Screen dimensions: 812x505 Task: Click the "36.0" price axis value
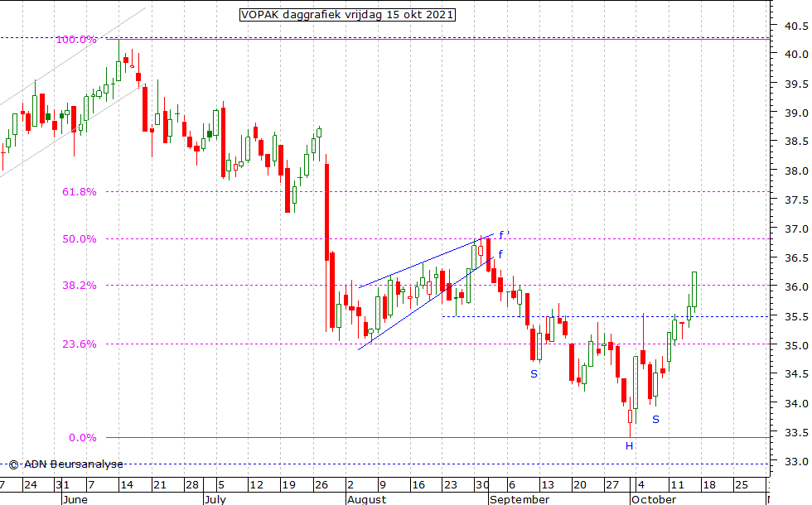pos(796,287)
